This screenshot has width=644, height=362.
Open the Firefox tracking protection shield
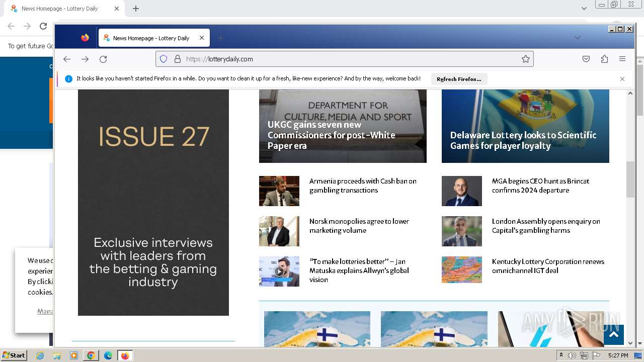click(164, 59)
